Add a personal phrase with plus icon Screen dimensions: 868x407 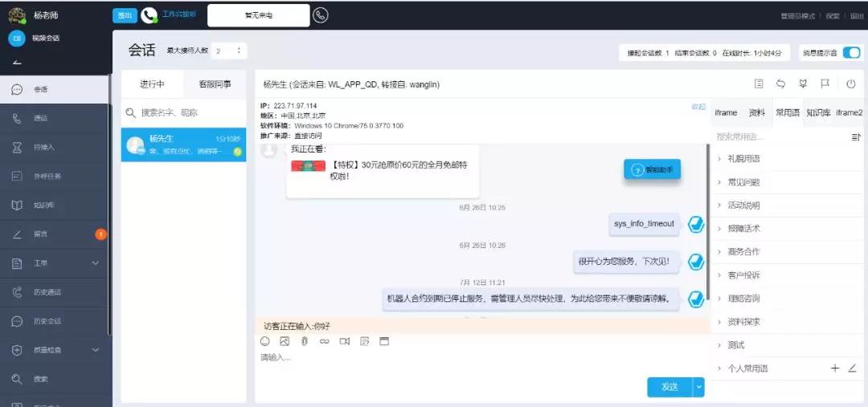coord(834,368)
